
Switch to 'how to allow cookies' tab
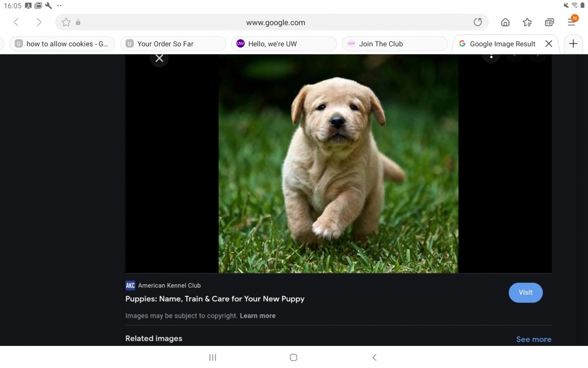[62, 44]
